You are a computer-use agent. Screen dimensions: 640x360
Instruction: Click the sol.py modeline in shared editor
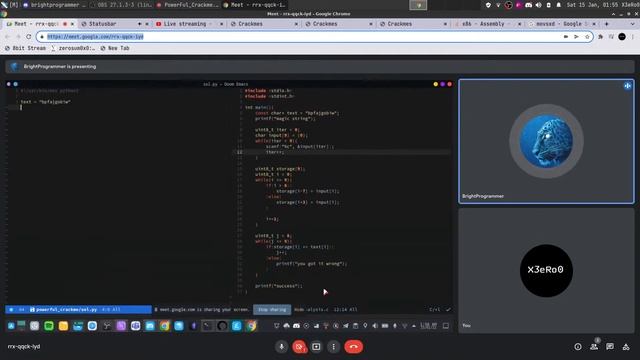pos(78,309)
